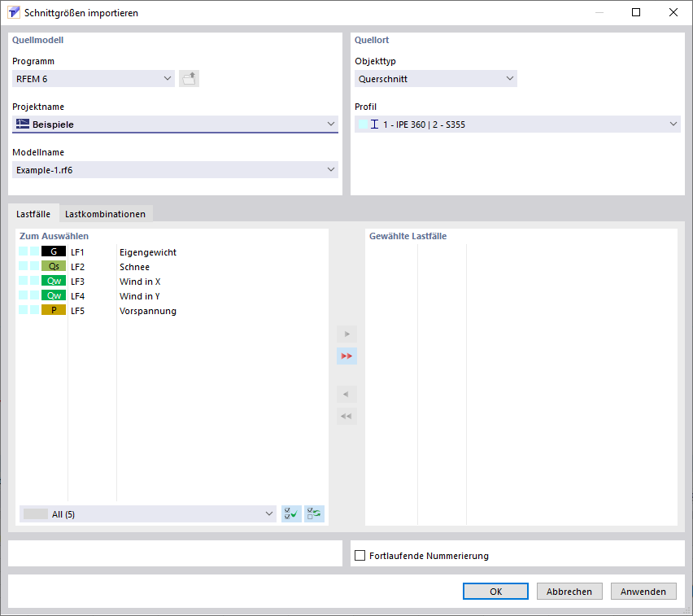The height and width of the screenshot is (616, 693).
Task: Switch to the Lastkombinationen tab
Action: point(105,214)
